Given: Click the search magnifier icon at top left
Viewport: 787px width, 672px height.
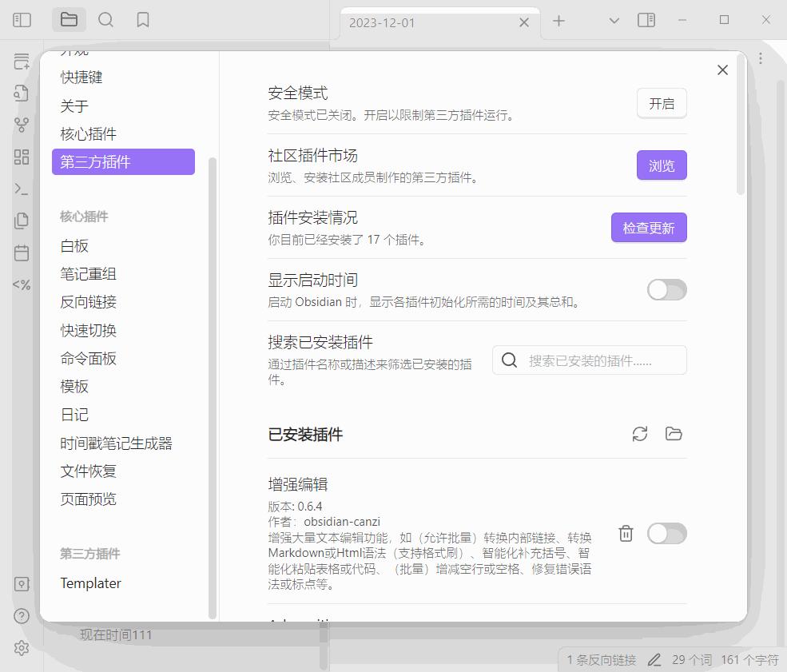Looking at the screenshot, I should click(x=105, y=19).
